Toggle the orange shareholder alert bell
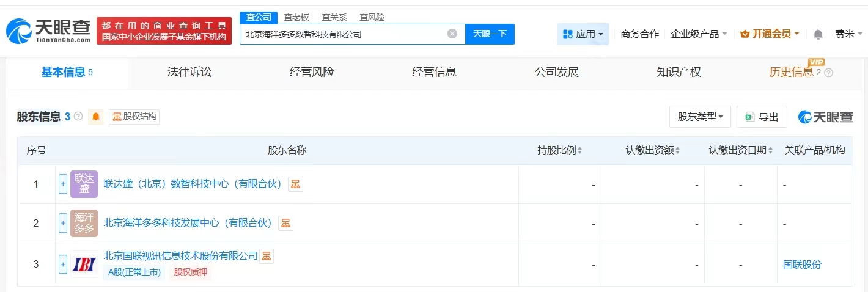 pyautogui.click(x=96, y=117)
